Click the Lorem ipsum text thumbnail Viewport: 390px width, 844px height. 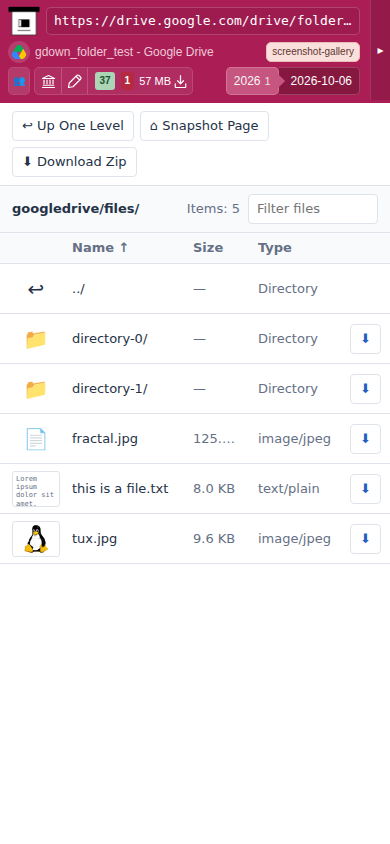(x=36, y=489)
